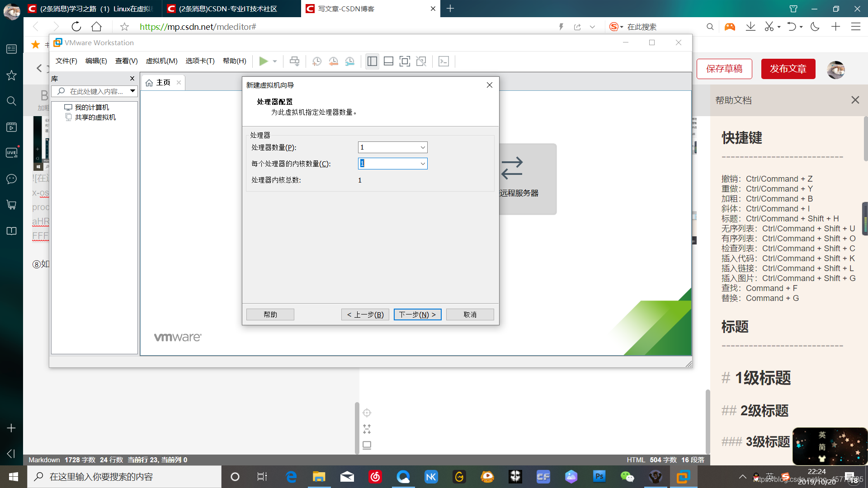Click the split screen view icon in VMware

(x=372, y=61)
